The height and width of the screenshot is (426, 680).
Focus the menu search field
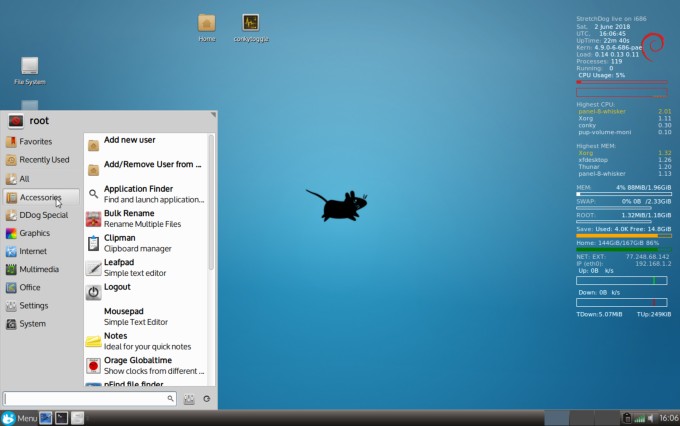pos(90,399)
